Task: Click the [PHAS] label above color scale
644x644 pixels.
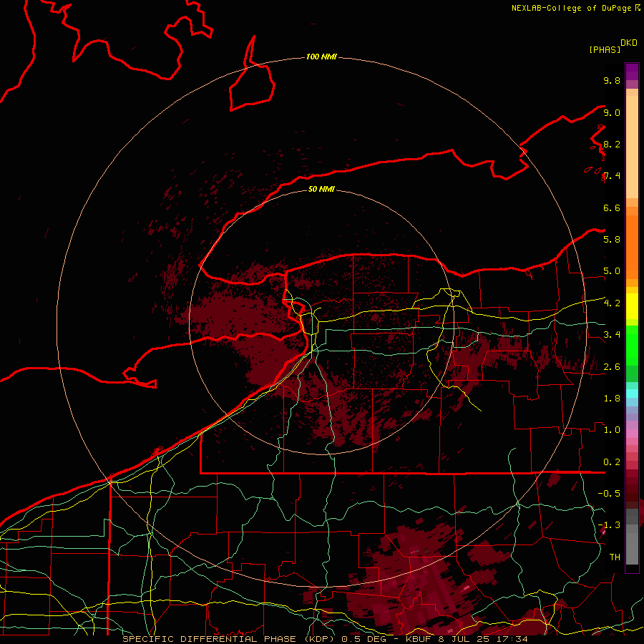Action: click(605, 49)
